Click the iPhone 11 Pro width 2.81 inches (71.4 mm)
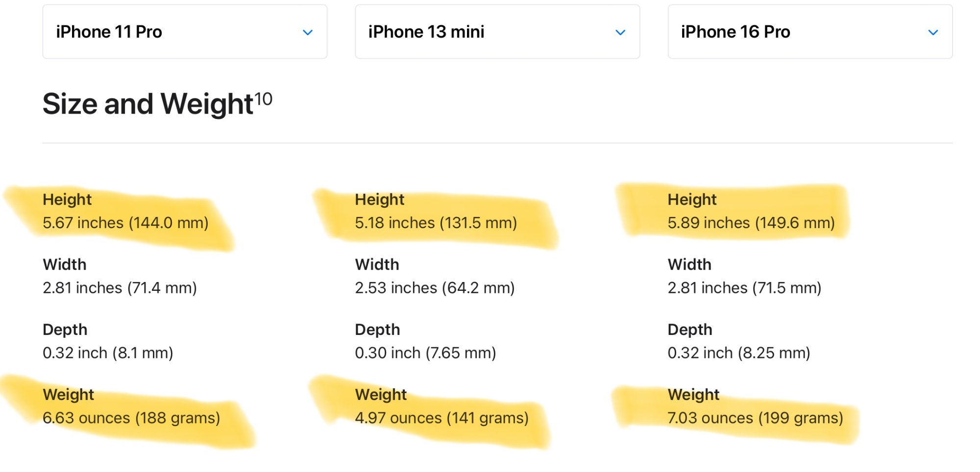 tap(120, 288)
